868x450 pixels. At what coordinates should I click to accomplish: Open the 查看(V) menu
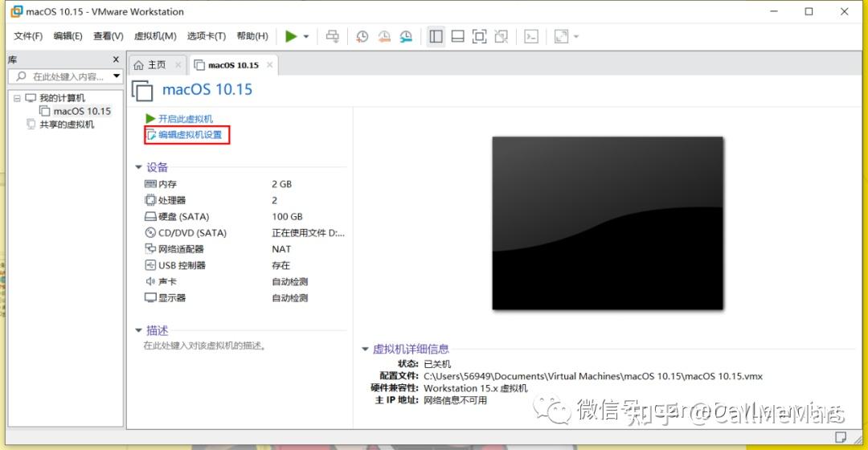[108, 36]
